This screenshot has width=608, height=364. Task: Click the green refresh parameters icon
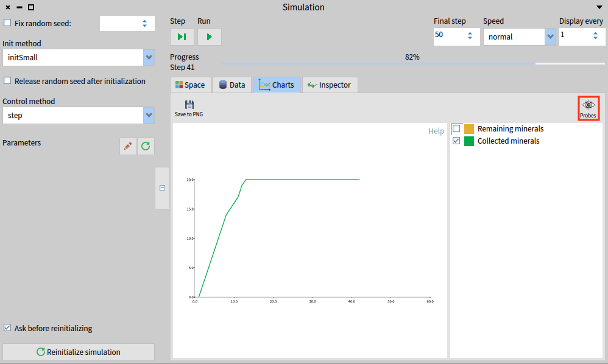tap(146, 146)
